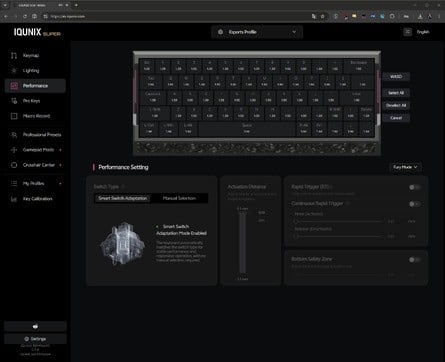Click the switch 3D model thumbnail
This screenshot has height=362, width=445.
point(122,244)
